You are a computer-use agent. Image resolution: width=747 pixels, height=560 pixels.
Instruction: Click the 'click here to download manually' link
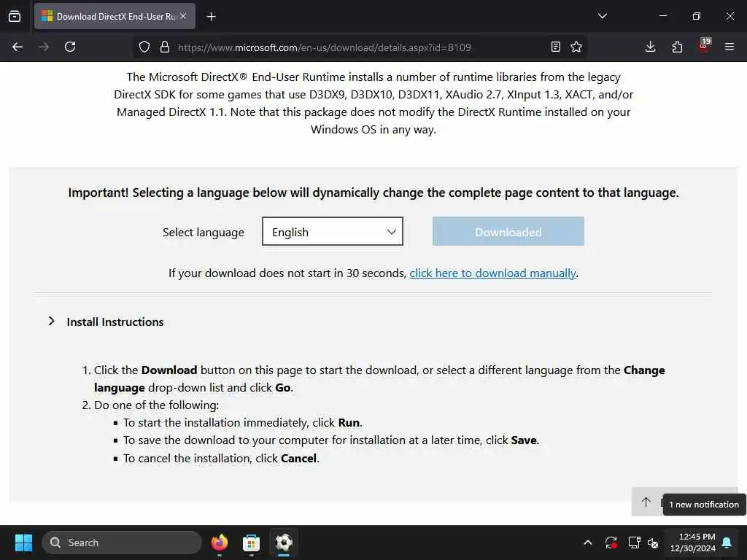click(492, 273)
